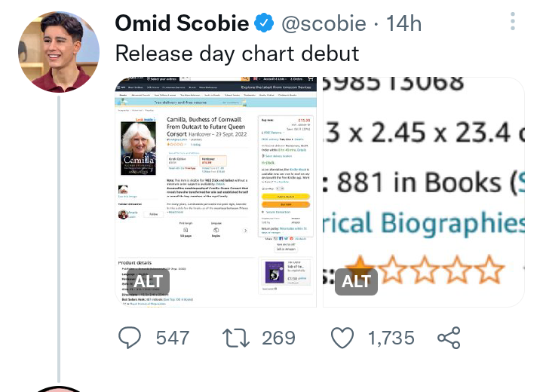Click the 1,735 likes count
This screenshot has width=543, height=392.
tap(391, 337)
